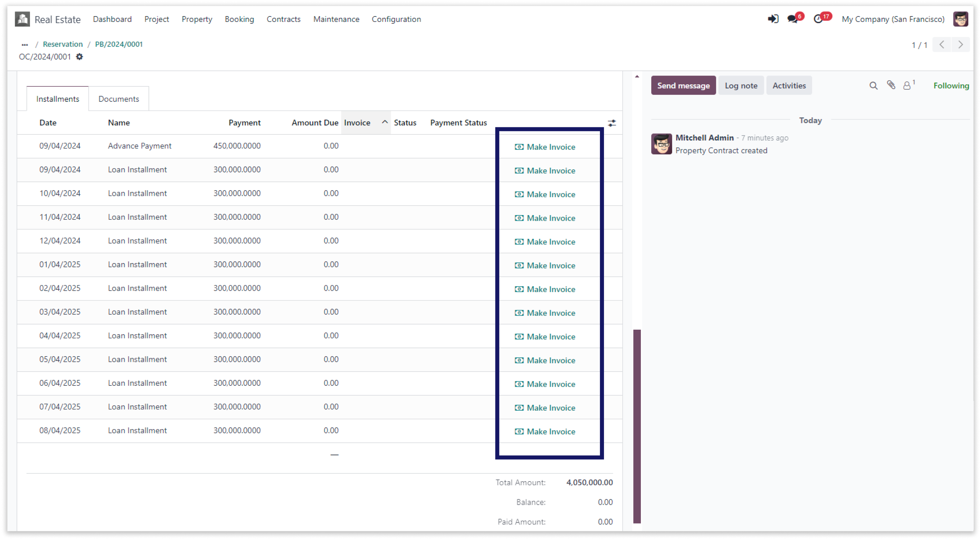Sort by the Invoice column header

[366, 122]
